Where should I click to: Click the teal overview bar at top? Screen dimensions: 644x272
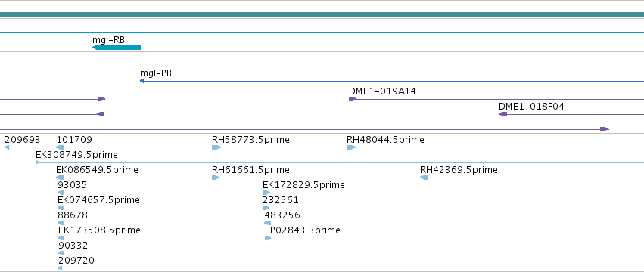point(322,14)
